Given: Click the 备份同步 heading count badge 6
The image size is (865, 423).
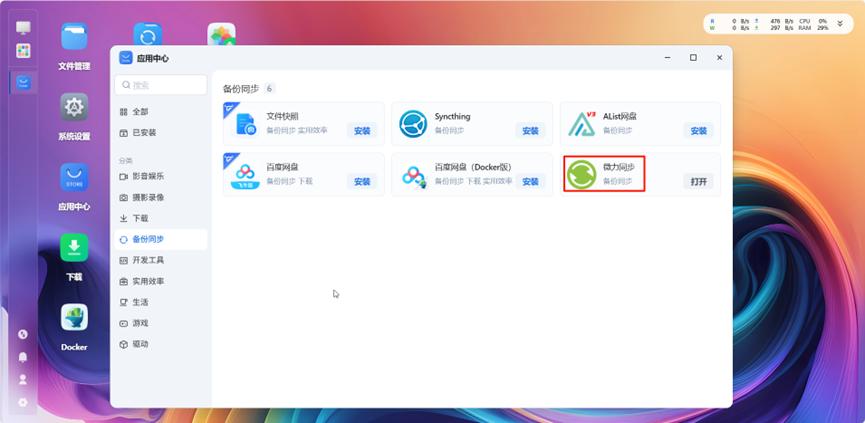Looking at the screenshot, I should [270, 88].
